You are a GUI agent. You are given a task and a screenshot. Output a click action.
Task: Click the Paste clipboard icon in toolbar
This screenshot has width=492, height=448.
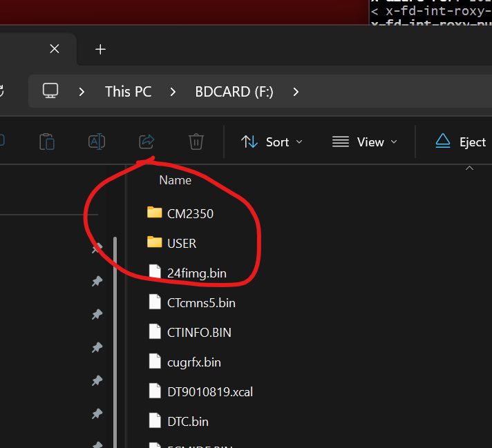coord(47,142)
